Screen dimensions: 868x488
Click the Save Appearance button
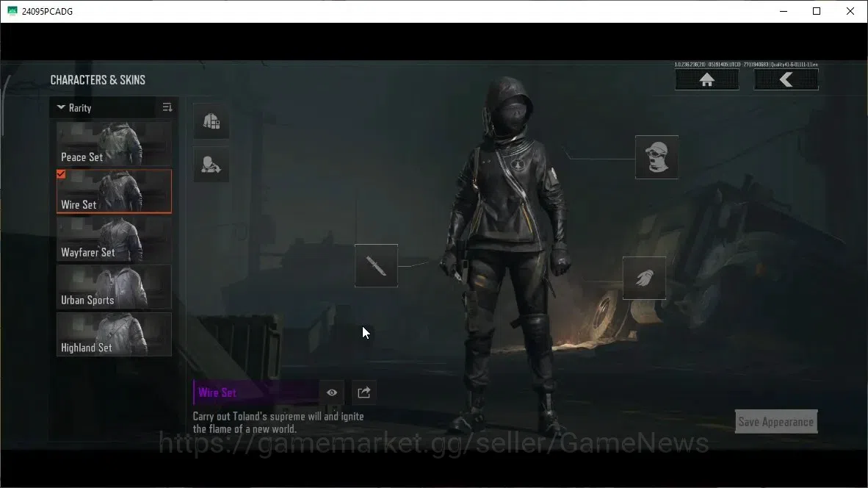(x=776, y=422)
